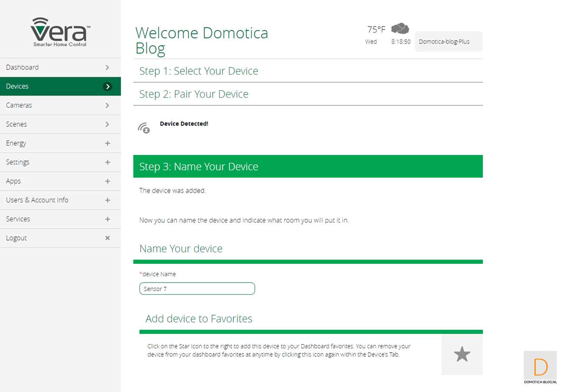Expand the Settings section plus sign
565x392 pixels.
pyautogui.click(x=107, y=162)
